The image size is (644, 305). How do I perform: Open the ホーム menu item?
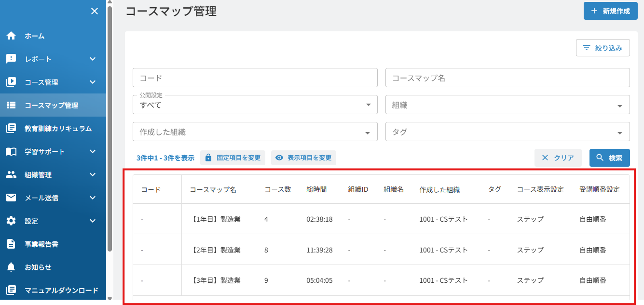(x=53, y=36)
